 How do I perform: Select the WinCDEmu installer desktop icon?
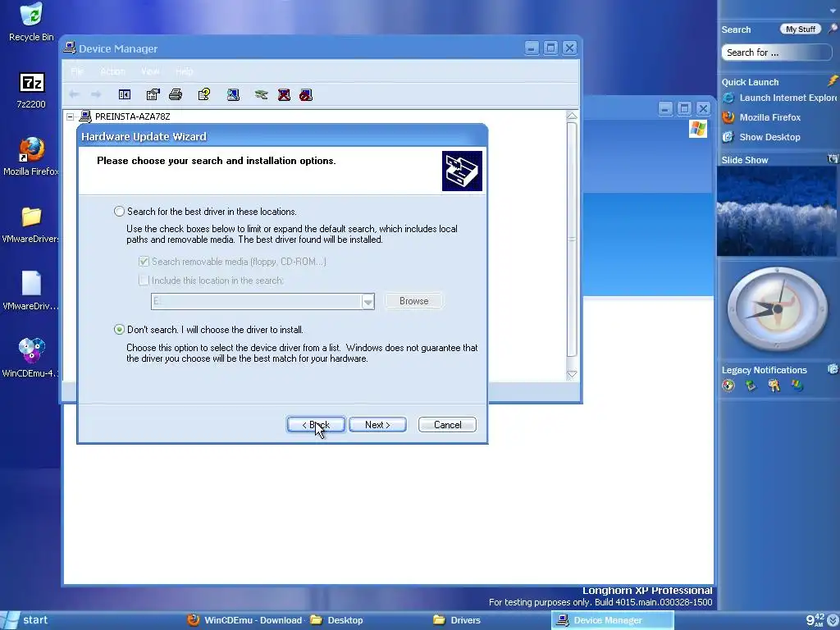[31, 358]
